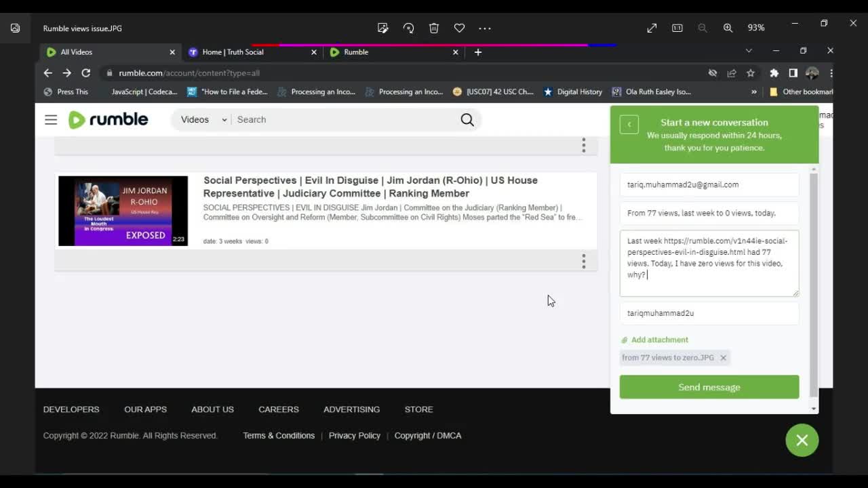Open the DEVELOPERS footer link
The image size is (868, 488).
[x=71, y=409]
